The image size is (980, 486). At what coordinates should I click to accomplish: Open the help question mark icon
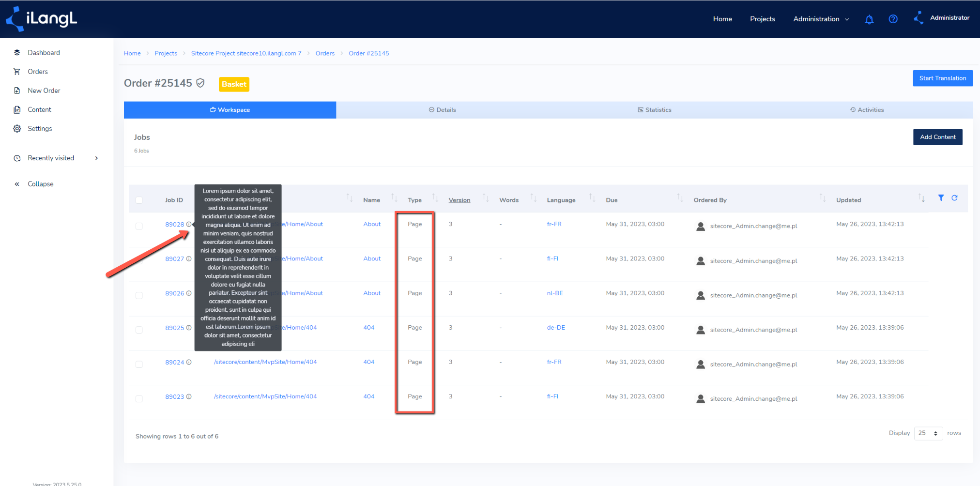pyautogui.click(x=893, y=19)
